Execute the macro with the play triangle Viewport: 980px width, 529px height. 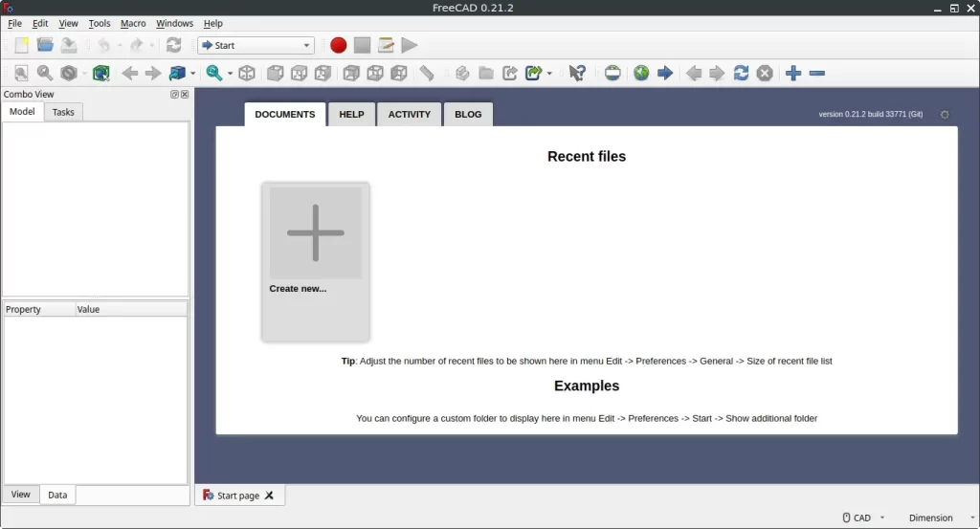pyautogui.click(x=410, y=45)
